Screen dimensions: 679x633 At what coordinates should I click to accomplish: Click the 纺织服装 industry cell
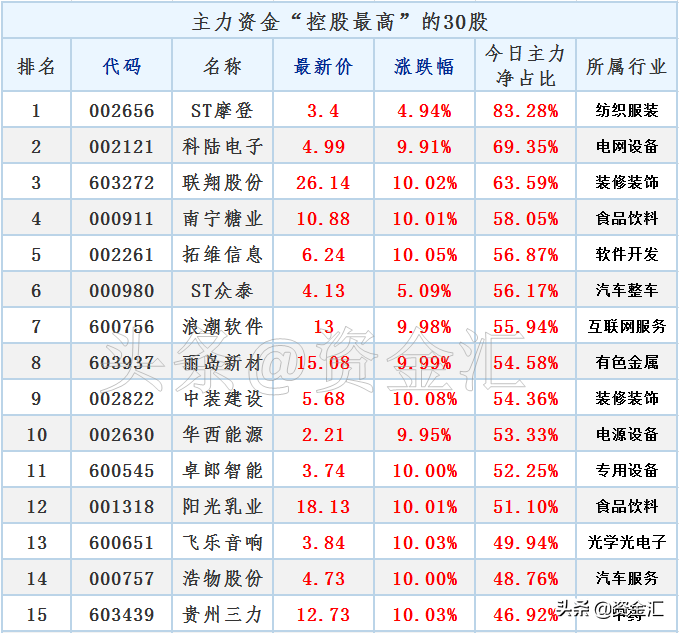[x=627, y=110]
